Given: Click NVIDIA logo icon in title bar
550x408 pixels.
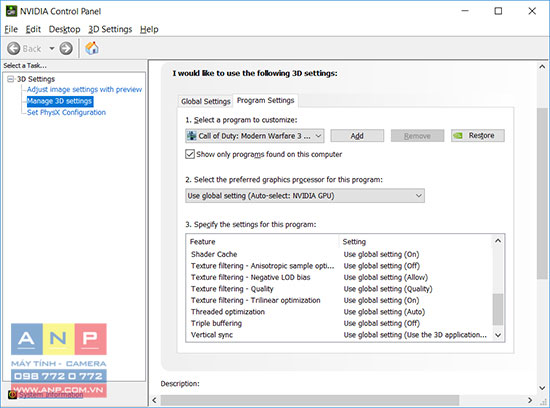Looking at the screenshot, I should click(11, 11).
